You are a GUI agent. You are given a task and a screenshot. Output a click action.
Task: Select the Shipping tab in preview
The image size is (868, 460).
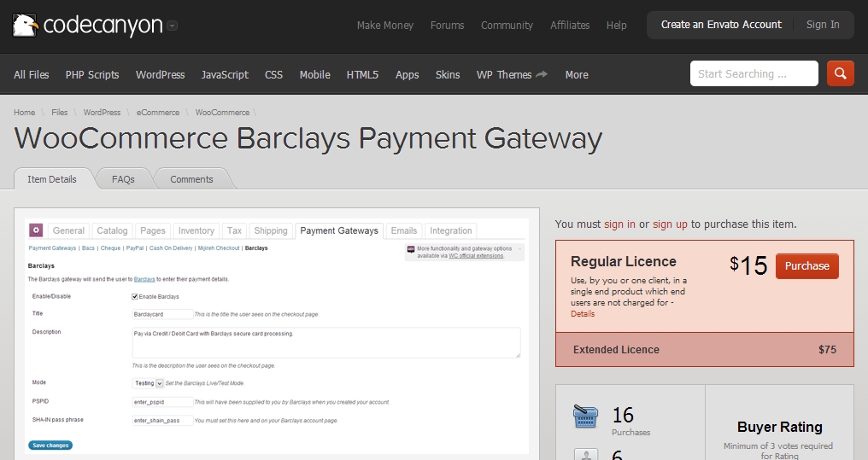tap(271, 230)
